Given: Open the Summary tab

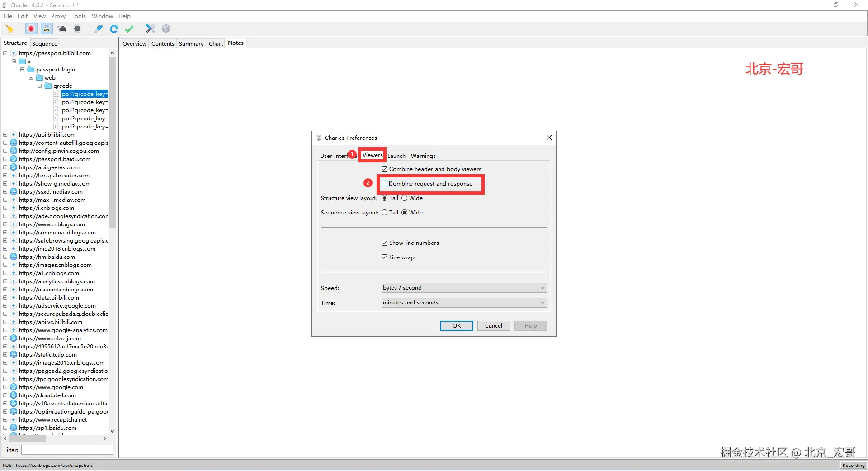Looking at the screenshot, I should click(191, 44).
